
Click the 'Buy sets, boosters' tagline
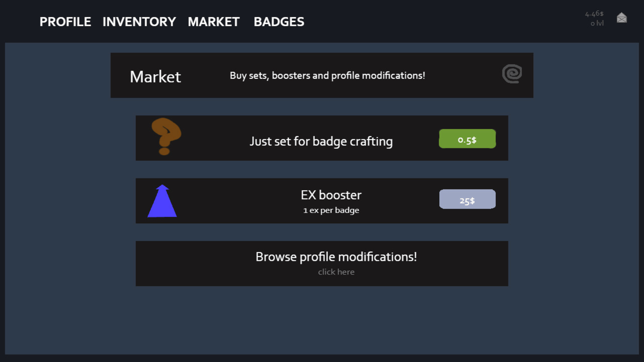pyautogui.click(x=327, y=76)
